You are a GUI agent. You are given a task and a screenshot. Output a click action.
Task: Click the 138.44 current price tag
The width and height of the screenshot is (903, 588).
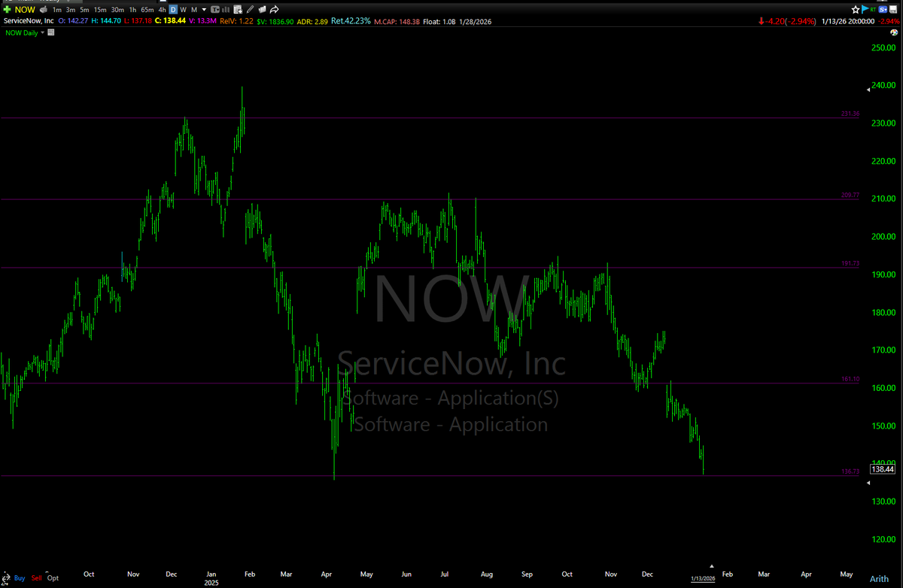[x=883, y=469]
